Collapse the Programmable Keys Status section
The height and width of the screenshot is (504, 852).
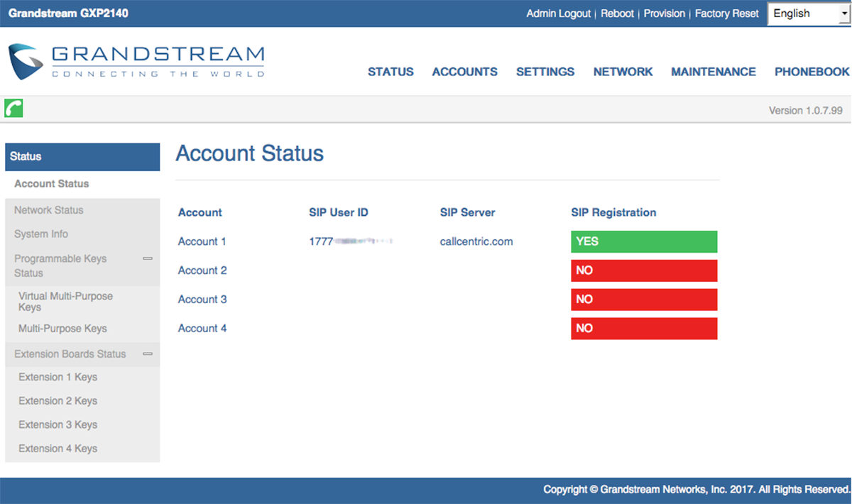(x=148, y=259)
